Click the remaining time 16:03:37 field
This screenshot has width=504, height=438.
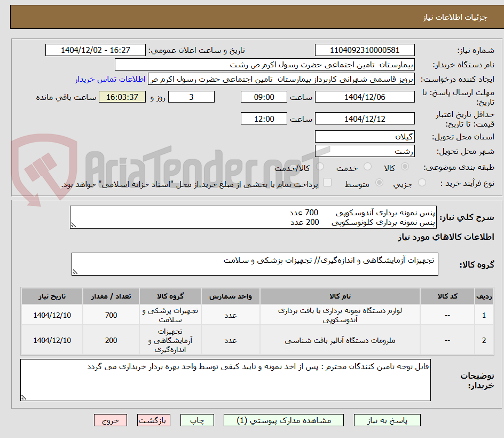122,97
